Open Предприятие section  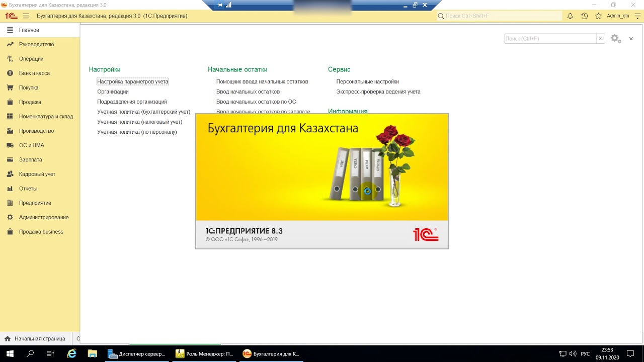pos(40,203)
